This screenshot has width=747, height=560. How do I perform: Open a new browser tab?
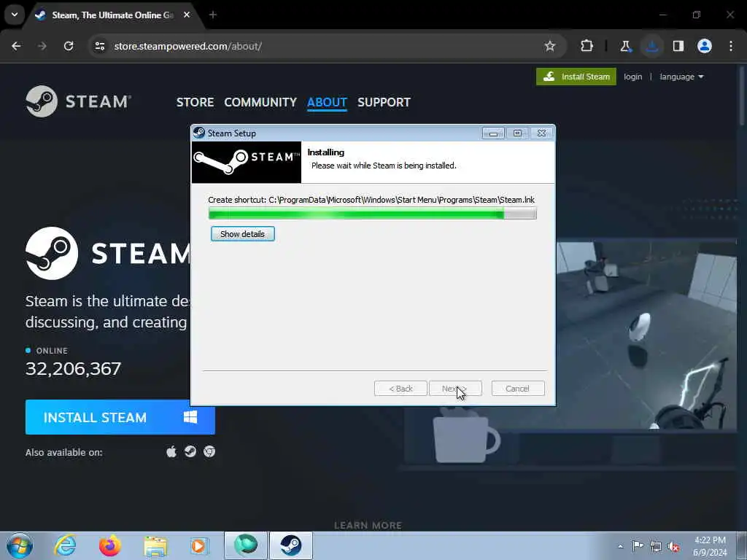(x=213, y=15)
